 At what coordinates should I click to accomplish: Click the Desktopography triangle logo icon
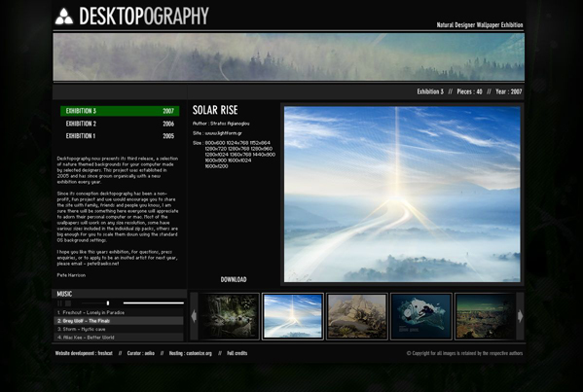pos(64,17)
